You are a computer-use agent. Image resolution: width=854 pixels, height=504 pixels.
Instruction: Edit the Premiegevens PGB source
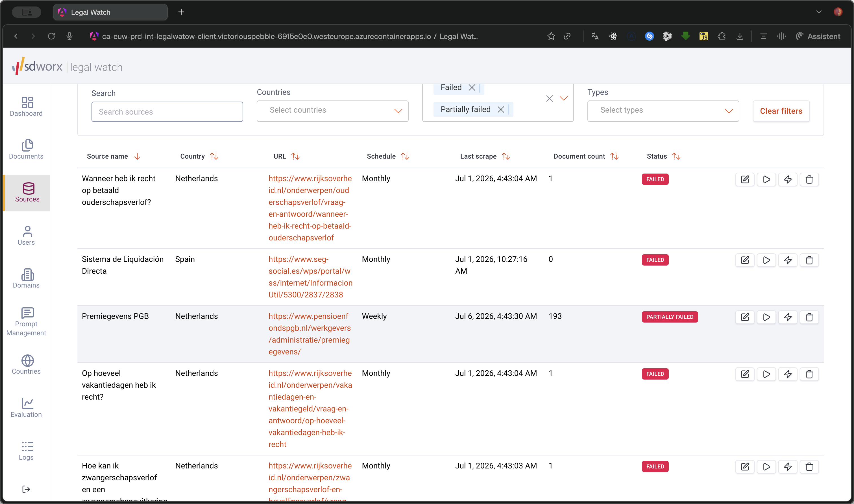(x=745, y=317)
